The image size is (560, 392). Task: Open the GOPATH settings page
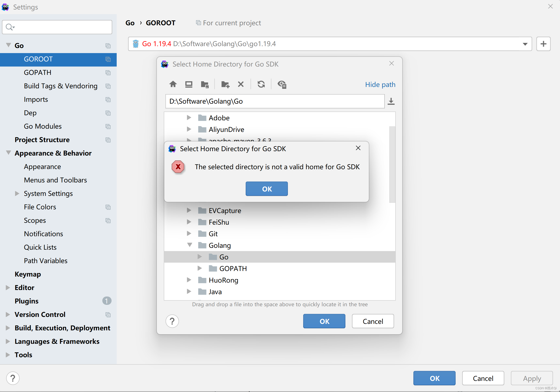[x=38, y=72]
